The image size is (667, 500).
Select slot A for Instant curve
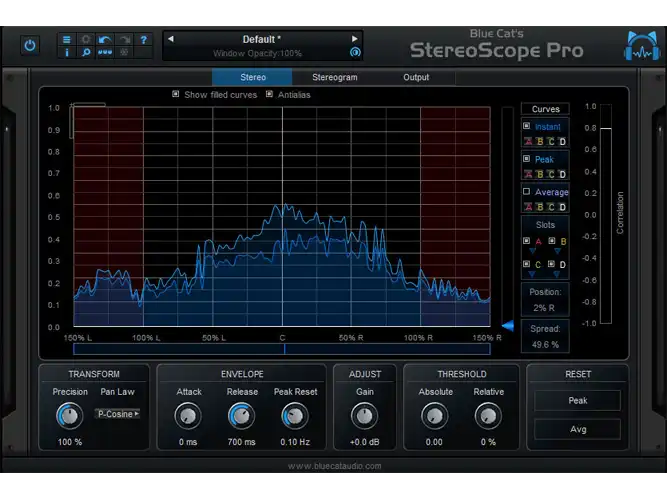tap(528, 142)
